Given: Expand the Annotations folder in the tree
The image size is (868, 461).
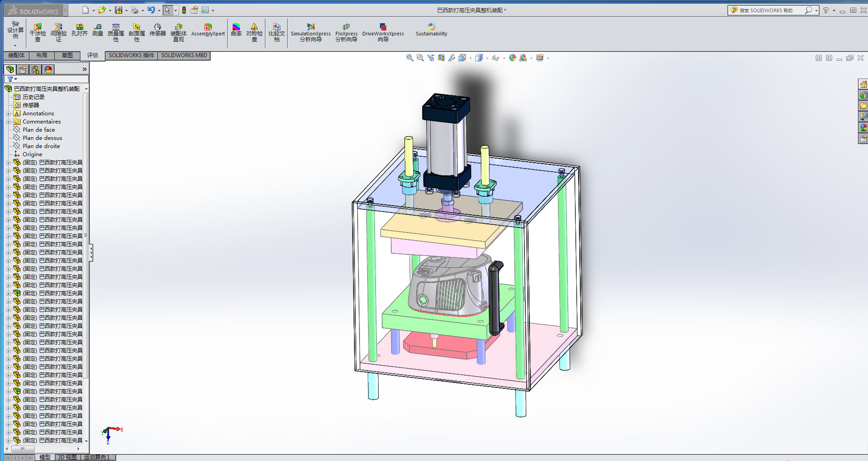Looking at the screenshot, I should tap(8, 114).
